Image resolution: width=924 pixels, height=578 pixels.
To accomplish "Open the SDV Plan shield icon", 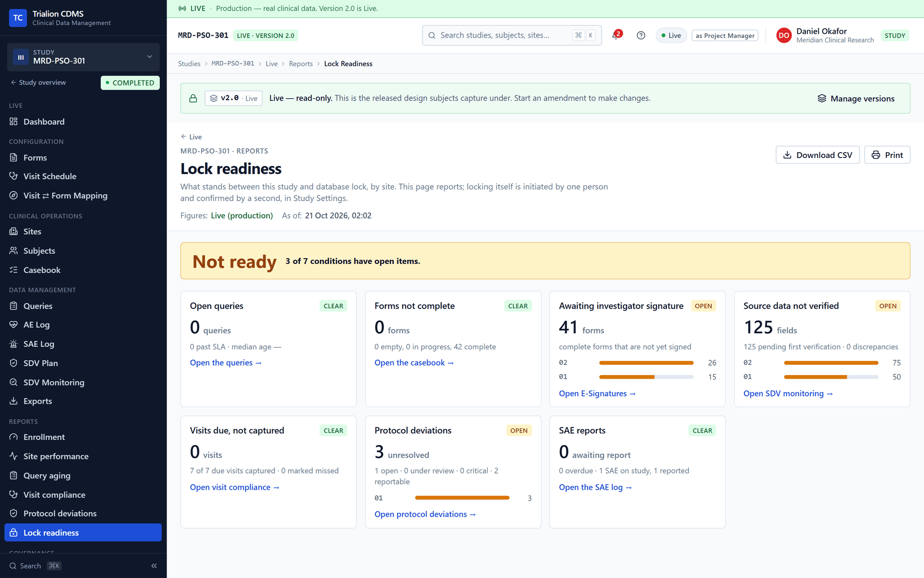I will [x=13, y=363].
